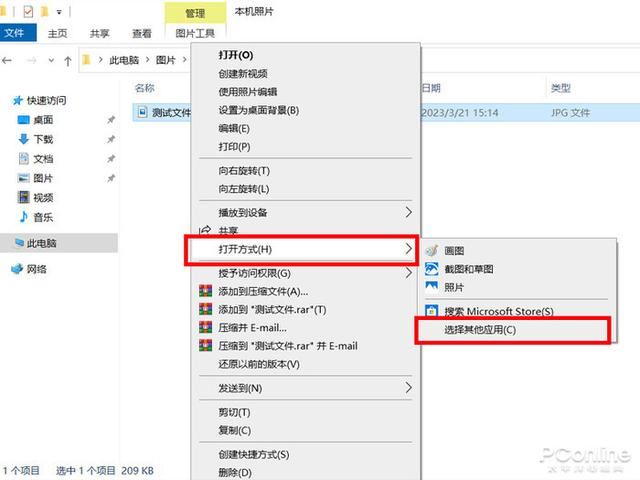Open with Snip & Sketch (截图和草图)
This screenshot has height=480, width=640.
click(432, 269)
